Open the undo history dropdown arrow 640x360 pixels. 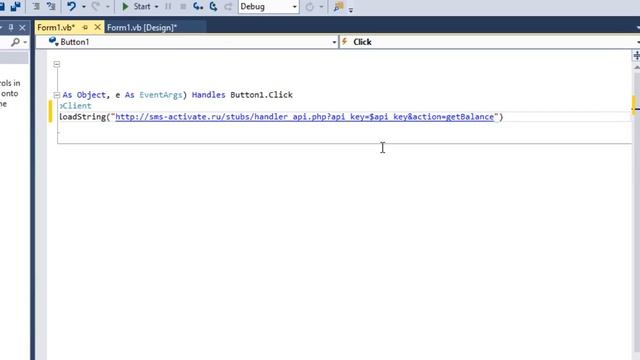coord(84,7)
